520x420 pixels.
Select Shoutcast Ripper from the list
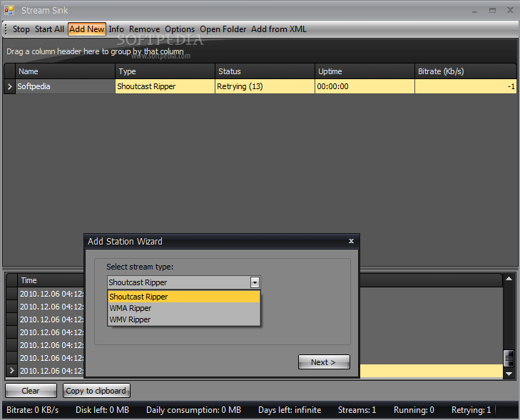pos(184,297)
